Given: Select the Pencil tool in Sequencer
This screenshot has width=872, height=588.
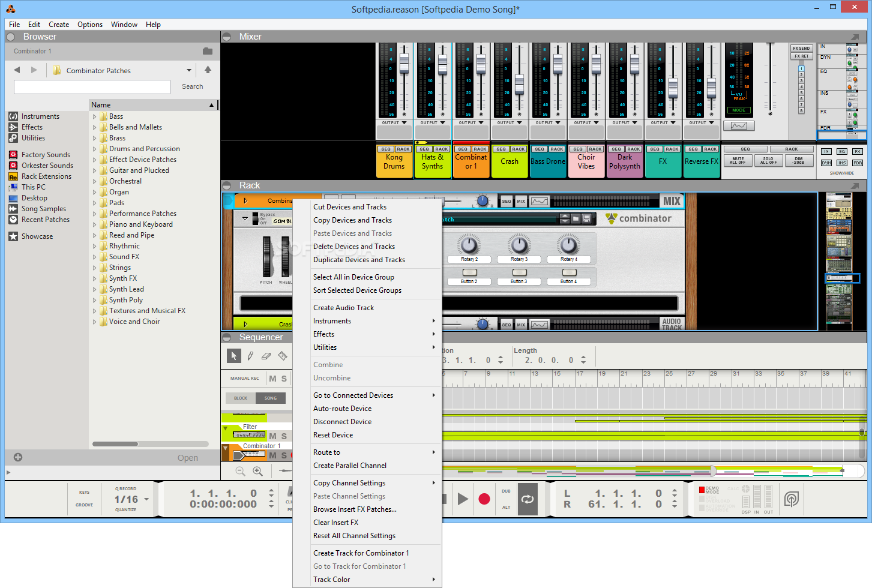Looking at the screenshot, I should 250,356.
